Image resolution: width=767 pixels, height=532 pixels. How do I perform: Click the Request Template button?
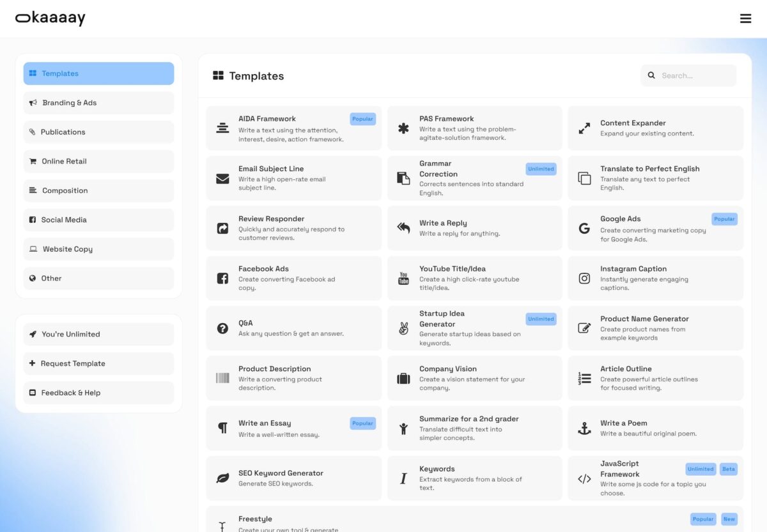click(98, 363)
